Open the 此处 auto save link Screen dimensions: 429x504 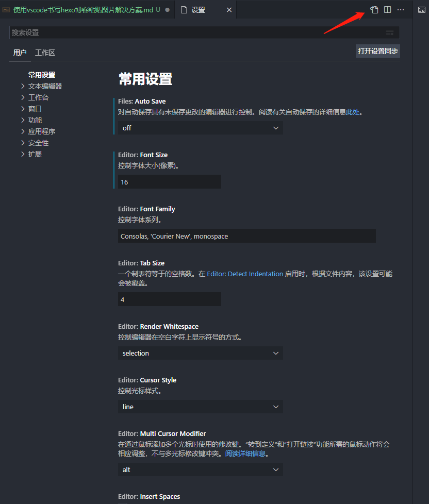tap(352, 112)
